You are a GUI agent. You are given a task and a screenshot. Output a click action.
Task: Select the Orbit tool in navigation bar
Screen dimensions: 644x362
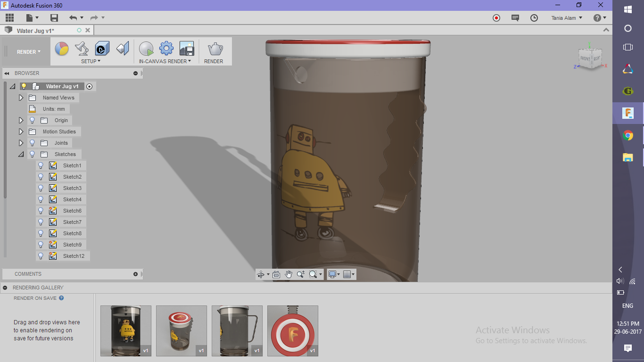tap(261, 274)
